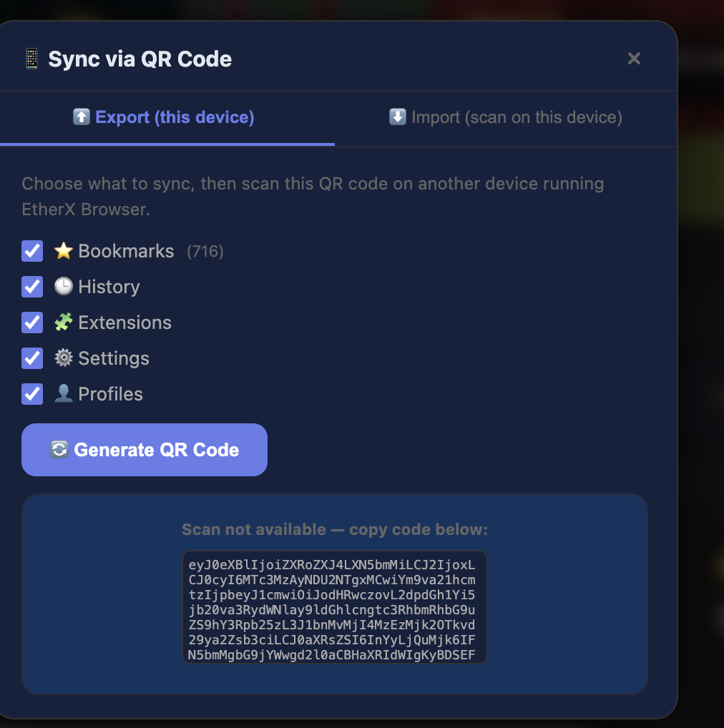Close the Sync via QR Code dialog
Image resolution: width=724 pixels, height=728 pixels.
click(634, 59)
